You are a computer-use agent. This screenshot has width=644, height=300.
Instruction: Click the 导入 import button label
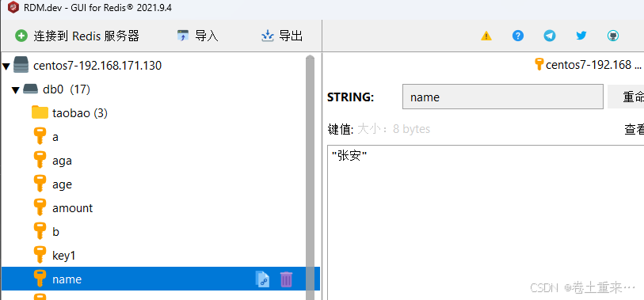(x=207, y=36)
